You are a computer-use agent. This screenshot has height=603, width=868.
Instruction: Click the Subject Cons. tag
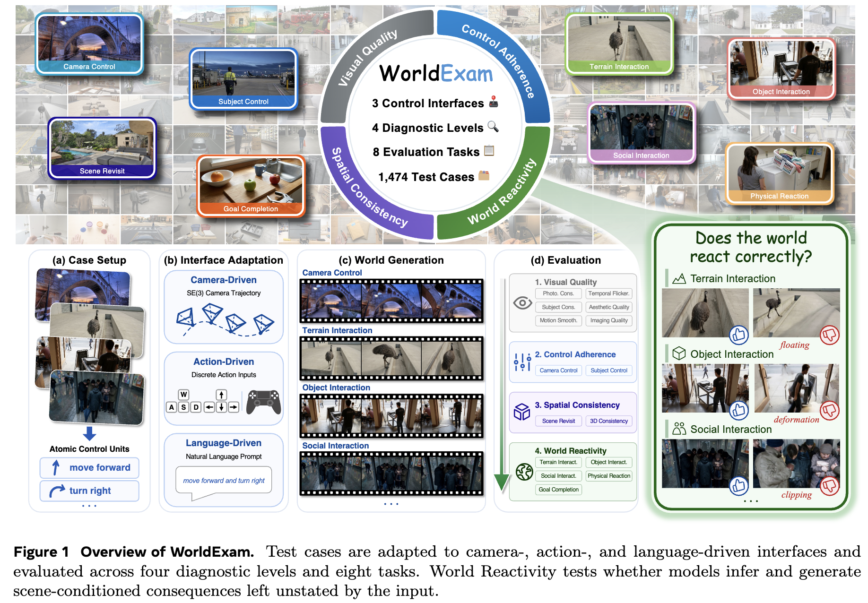[558, 307]
